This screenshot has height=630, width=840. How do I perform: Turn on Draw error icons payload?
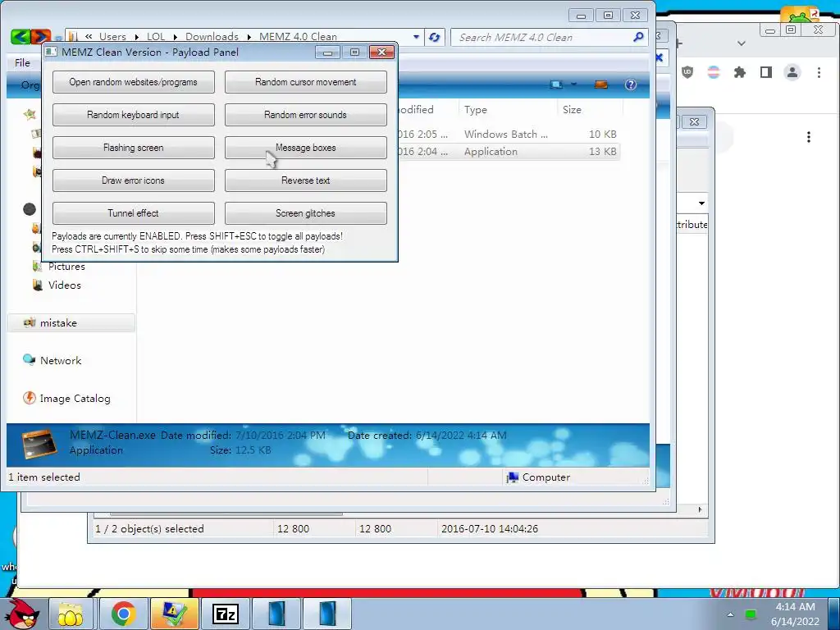[134, 180]
